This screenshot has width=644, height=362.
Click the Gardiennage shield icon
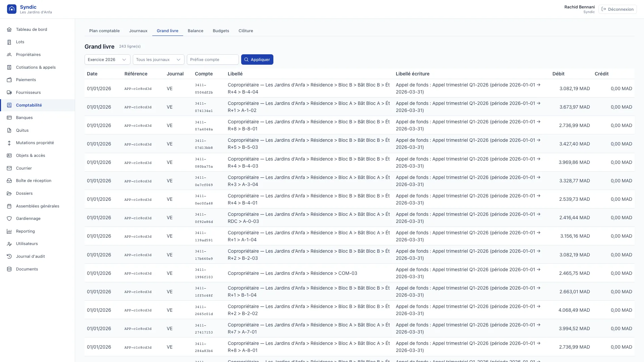[9, 219]
